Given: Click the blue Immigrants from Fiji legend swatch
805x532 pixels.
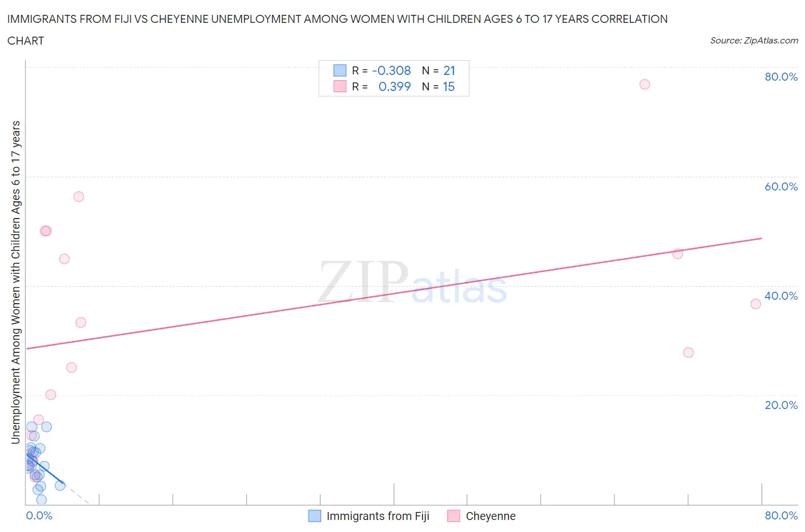Looking at the screenshot, I should [x=314, y=516].
